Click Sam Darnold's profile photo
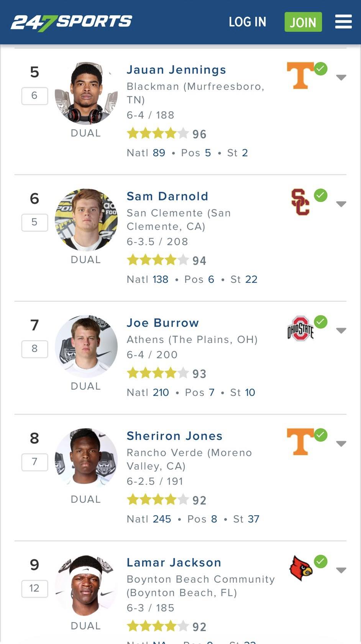Viewport: 361px width, 644px height. point(86,220)
